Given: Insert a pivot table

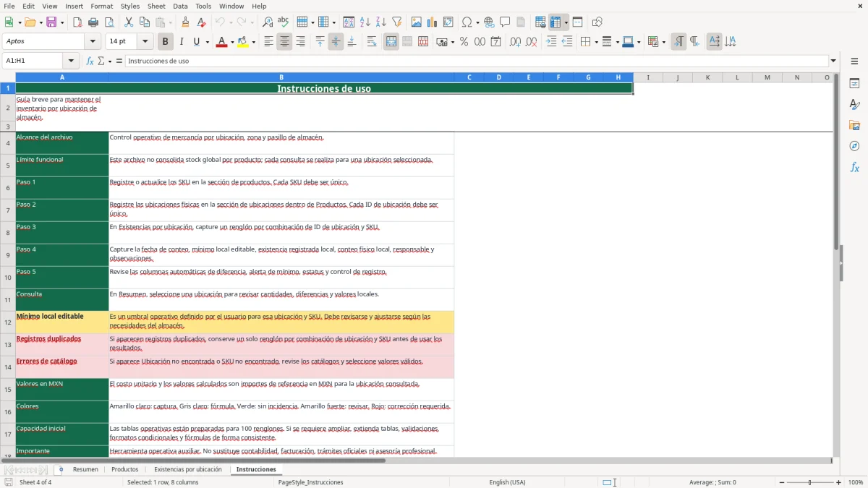Looking at the screenshot, I should pos(448,22).
